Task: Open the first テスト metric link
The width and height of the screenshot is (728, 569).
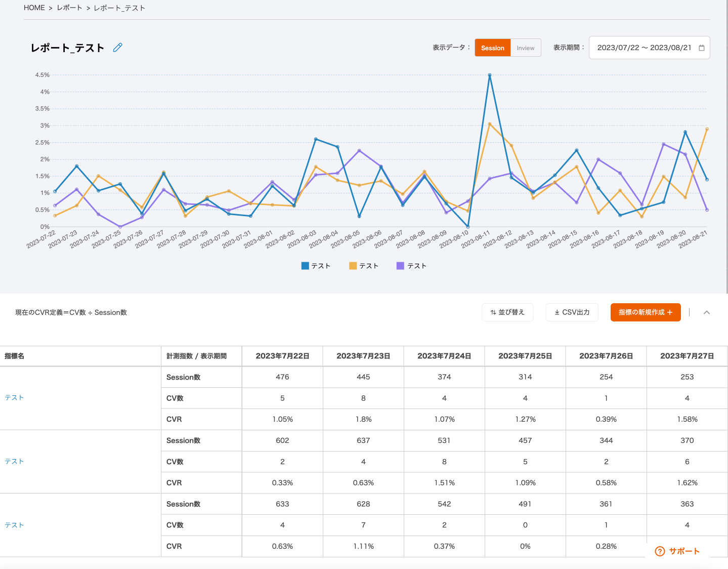Action: pyautogui.click(x=14, y=398)
